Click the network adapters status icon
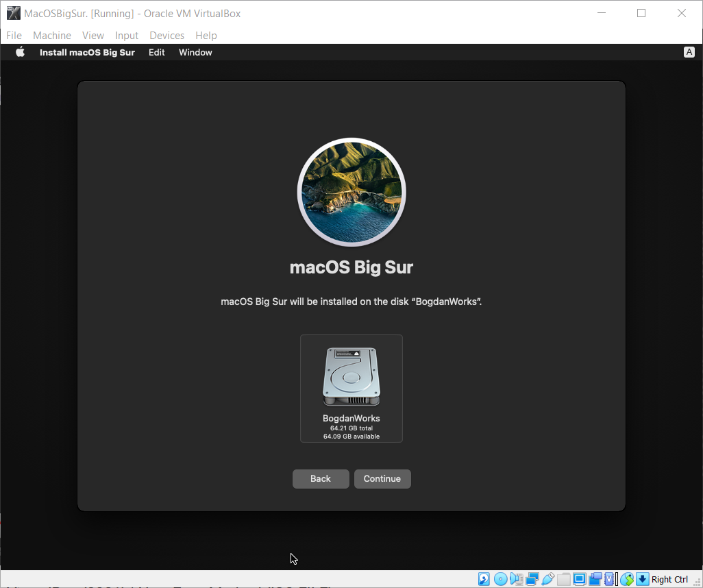This screenshot has height=588, width=703. click(532, 579)
